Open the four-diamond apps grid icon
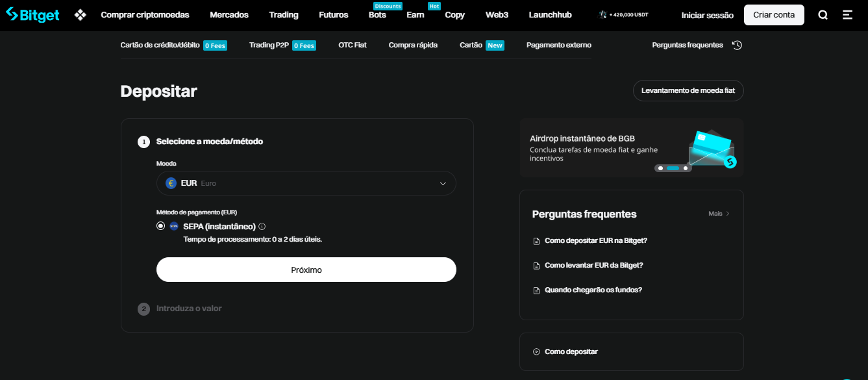This screenshot has width=868, height=380. 81,15
